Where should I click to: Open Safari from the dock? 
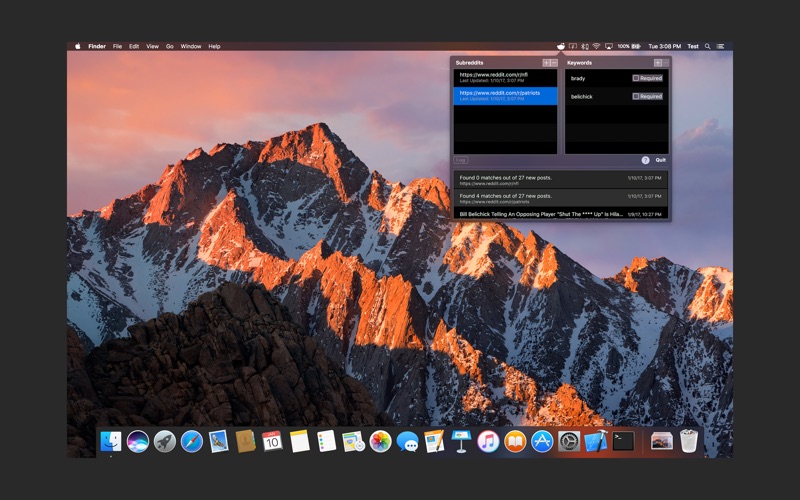[x=192, y=441]
